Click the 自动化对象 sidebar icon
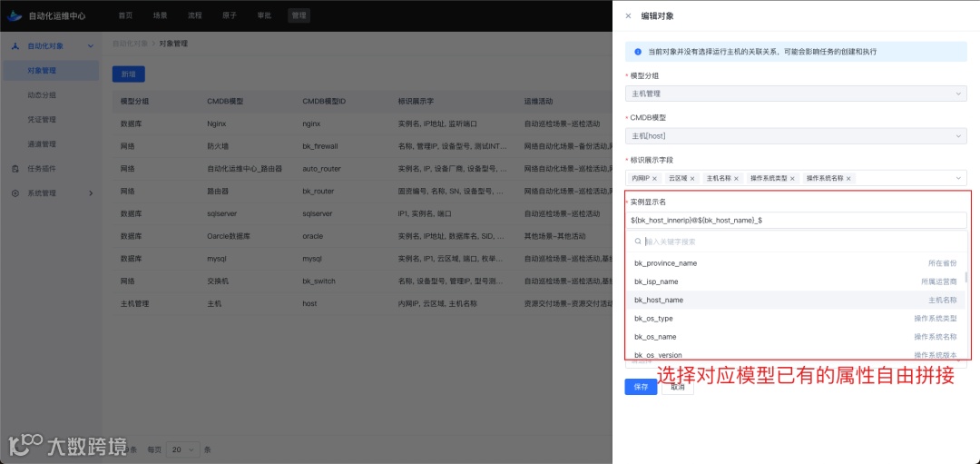Image resolution: width=980 pixels, height=464 pixels. [15, 46]
